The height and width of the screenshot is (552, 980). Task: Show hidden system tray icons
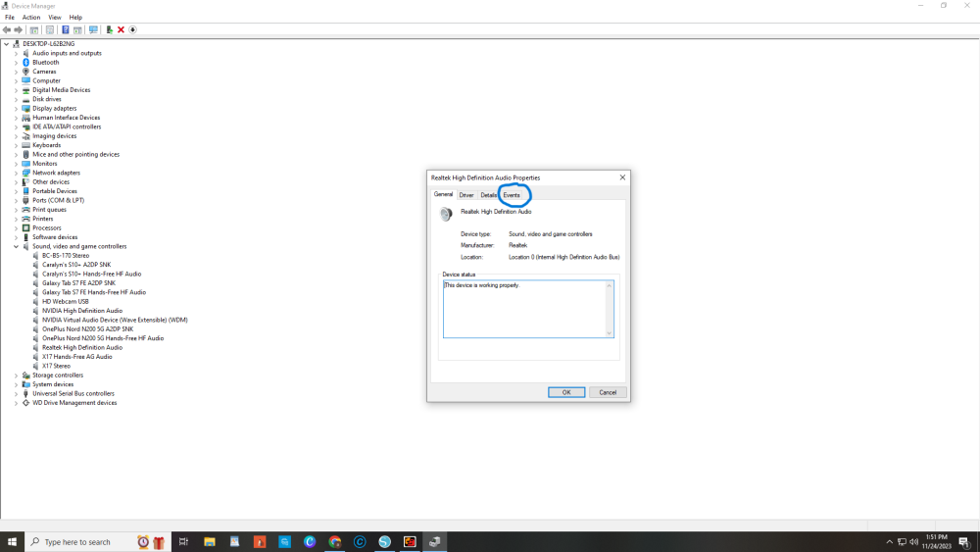click(x=890, y=542)
